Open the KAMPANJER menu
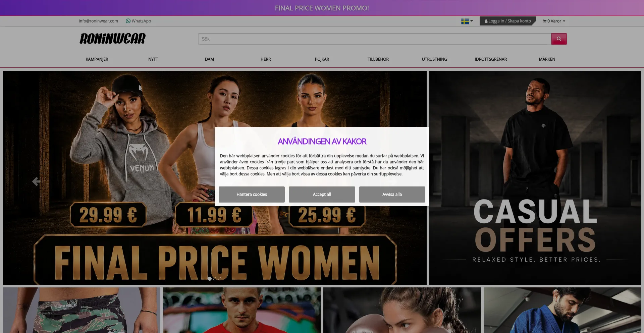Viewport: 644px width, 333px height. click(97, 59)
